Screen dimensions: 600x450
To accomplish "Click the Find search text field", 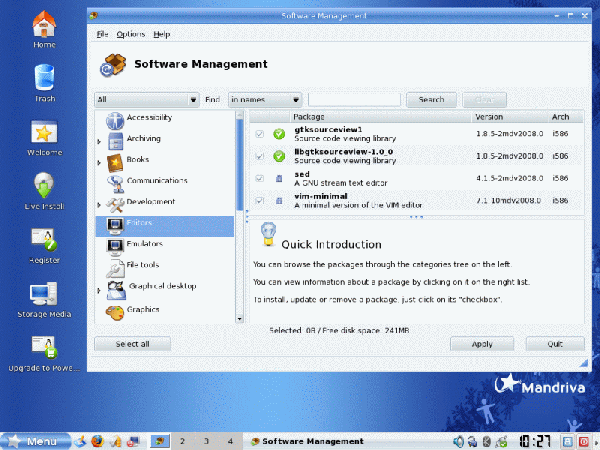I will click(x=354, y=100).
